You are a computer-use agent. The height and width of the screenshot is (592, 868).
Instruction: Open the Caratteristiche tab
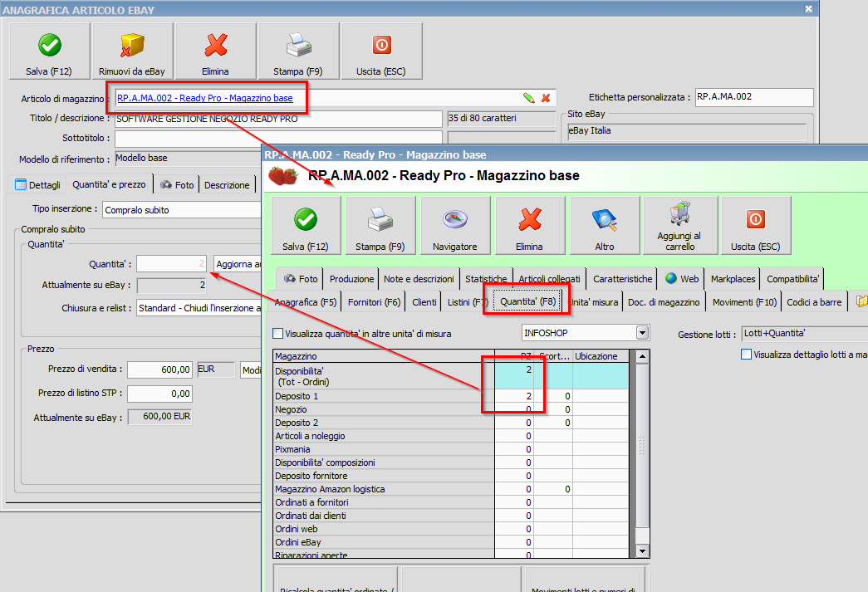pyautogui.click(x=623, y=279)
